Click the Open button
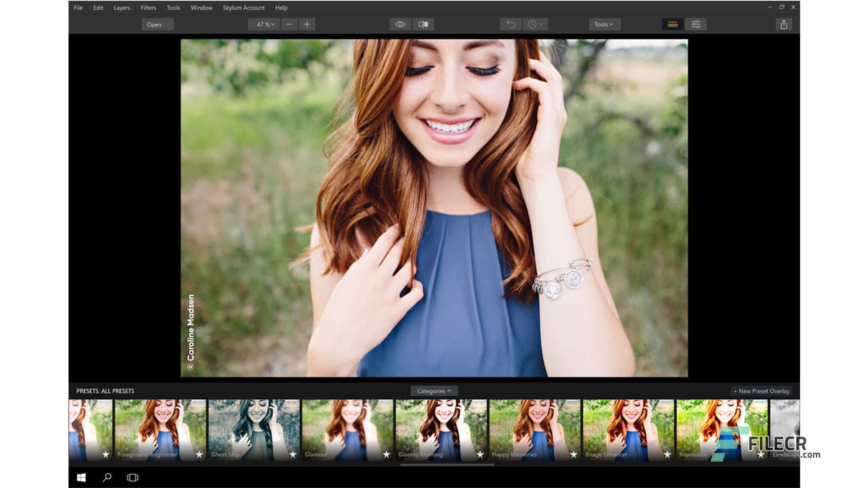Viewport: 868px width, 488px height. click(157, 24)
